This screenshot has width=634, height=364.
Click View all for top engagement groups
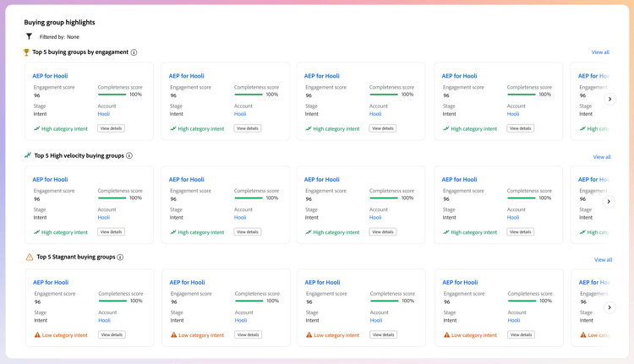600,52
